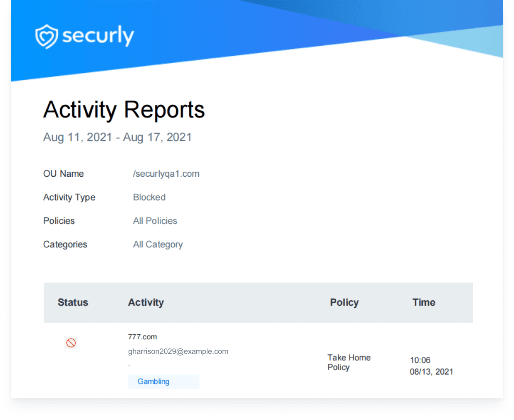Click the Blocked activity type value
The height and width of the screenshot is (420, 514).
(149, 198)
